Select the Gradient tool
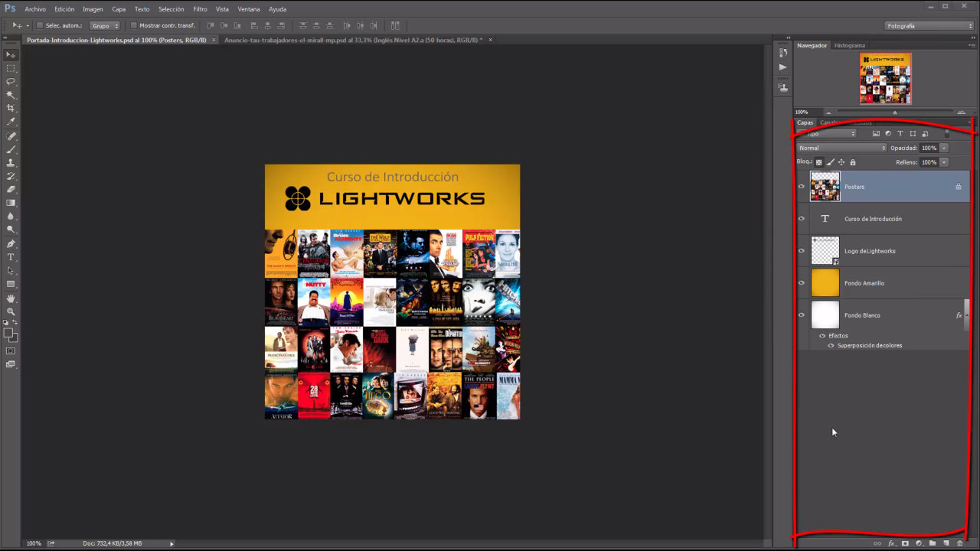Screen dimensions: 980x551 point(11,203)
